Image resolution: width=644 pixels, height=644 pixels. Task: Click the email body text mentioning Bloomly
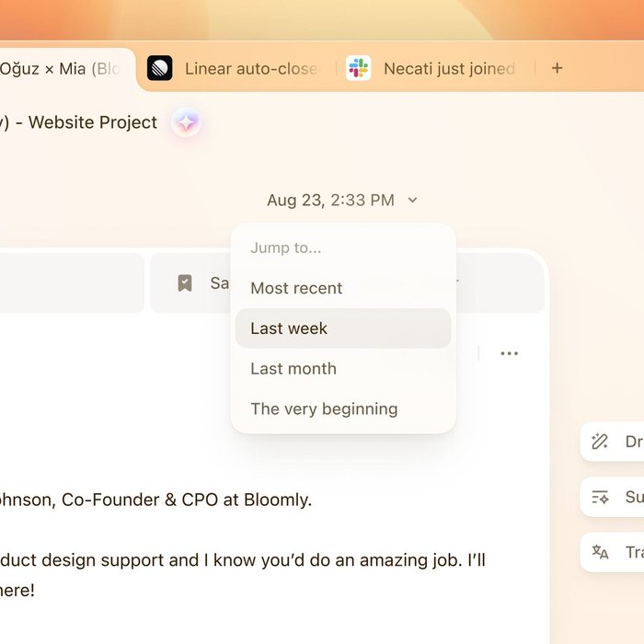pos(155,500)
